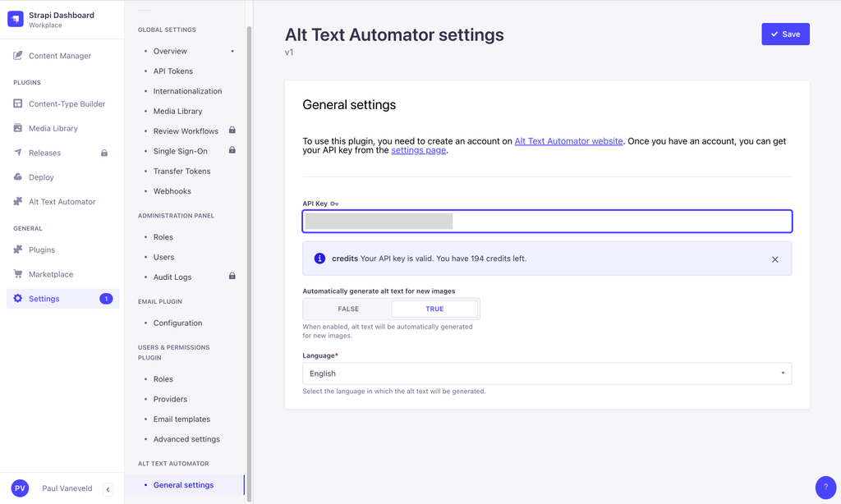Click the Save button

pyautogui.click(x=785, y=34)
